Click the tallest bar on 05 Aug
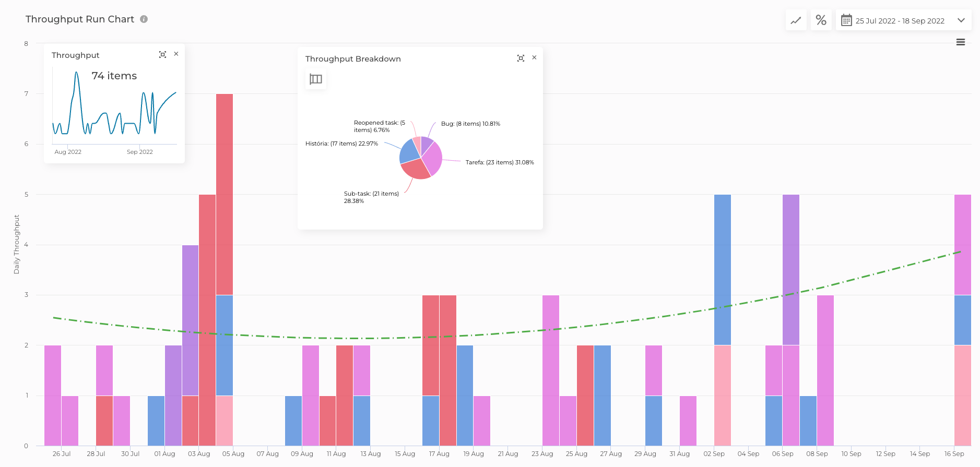 [x=225, y=194]
